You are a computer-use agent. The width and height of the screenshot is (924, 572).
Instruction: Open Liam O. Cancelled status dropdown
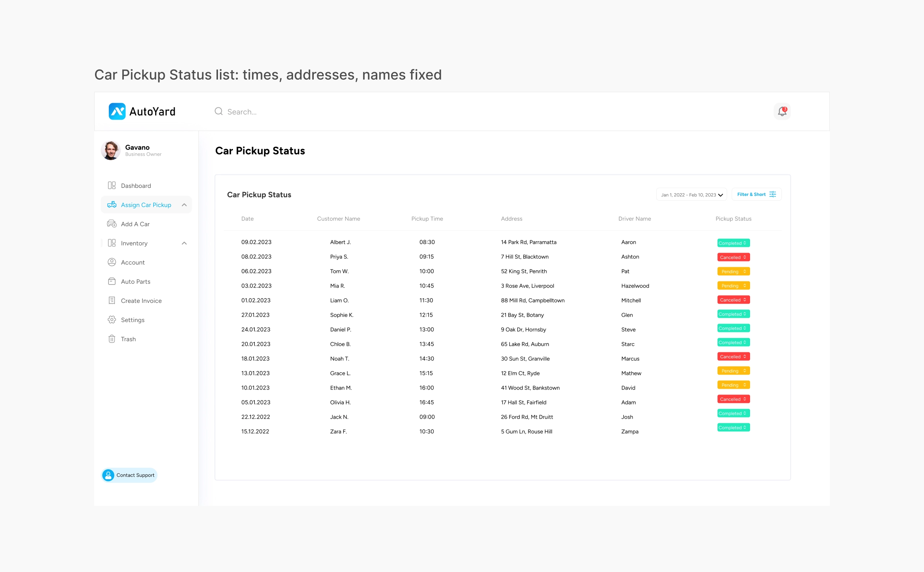[733, 300]
